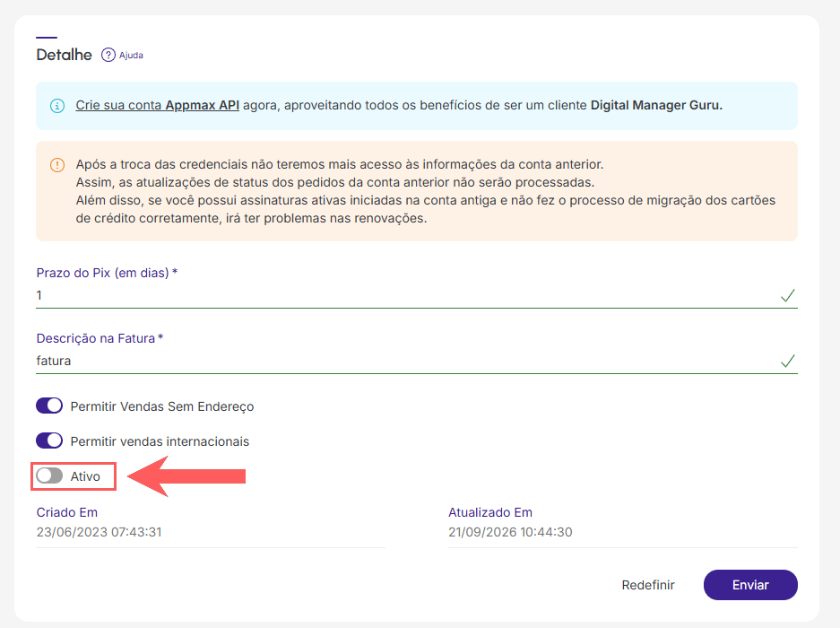Reset the form with Redefinir
Screen dimensions: 840x628
click(x=647, y=585)
